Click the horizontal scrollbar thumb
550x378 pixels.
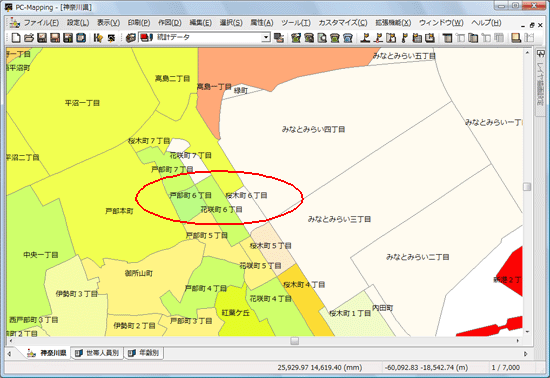(295, 340)
